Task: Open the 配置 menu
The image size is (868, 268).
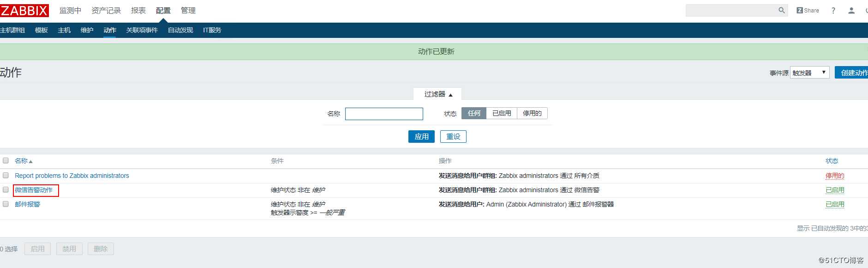Action: 163,10
